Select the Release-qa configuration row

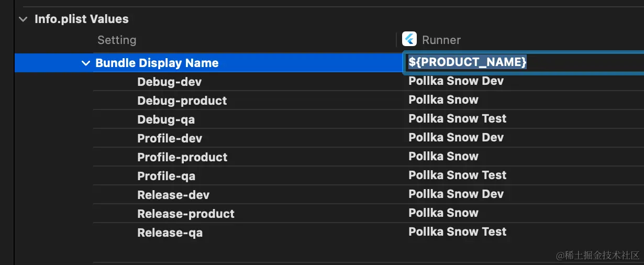click(x=170, y=233)
